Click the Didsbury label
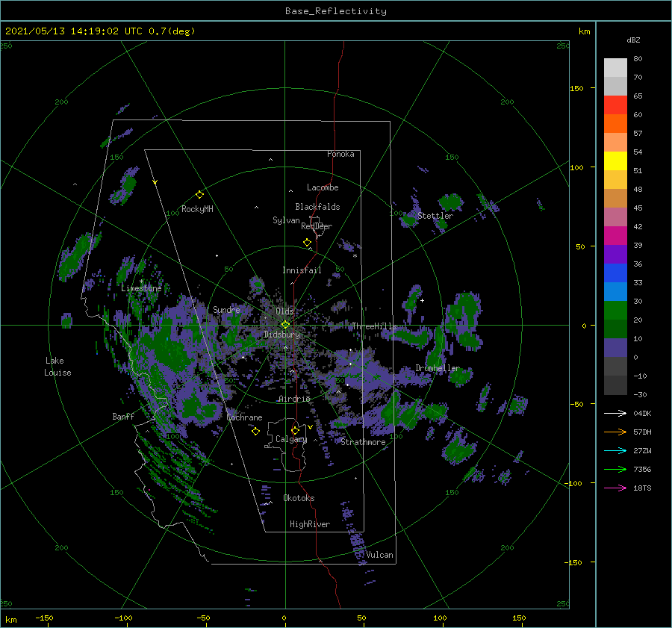Screen dimensions: 672x628 tap(281, 335)
